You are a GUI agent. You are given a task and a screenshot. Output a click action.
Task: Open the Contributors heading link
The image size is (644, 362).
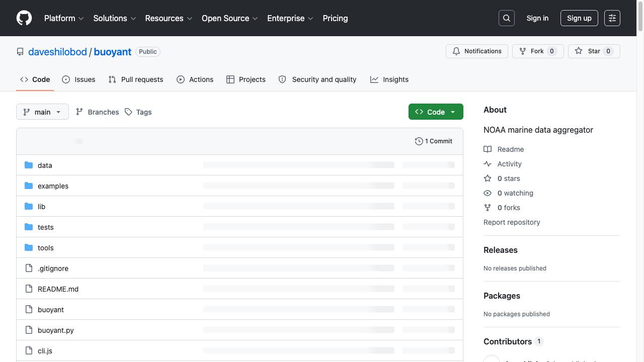[513, 341]
